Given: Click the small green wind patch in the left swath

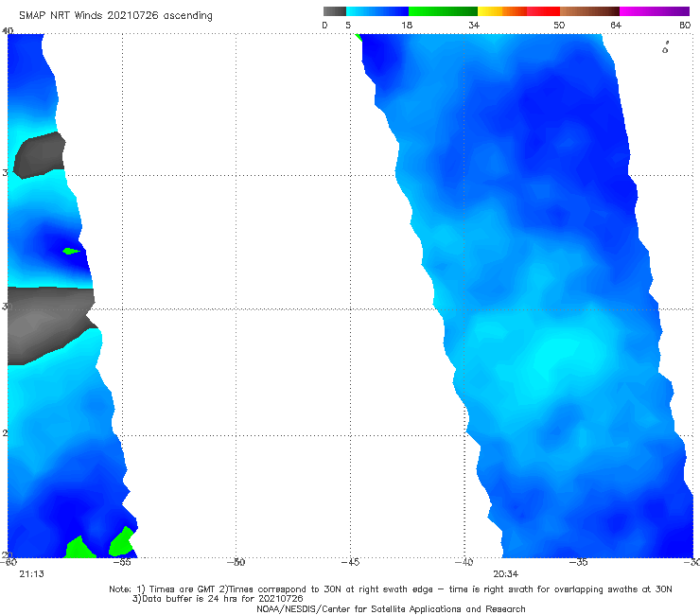Looking at the screenshot, I should click(x=71, y=251).
